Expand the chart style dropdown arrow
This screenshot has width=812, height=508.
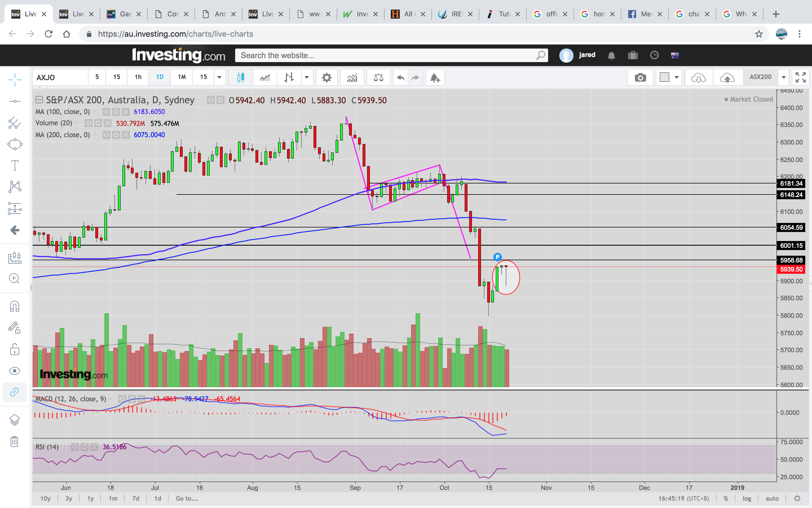pyautogui.click(x=307, y=78)
